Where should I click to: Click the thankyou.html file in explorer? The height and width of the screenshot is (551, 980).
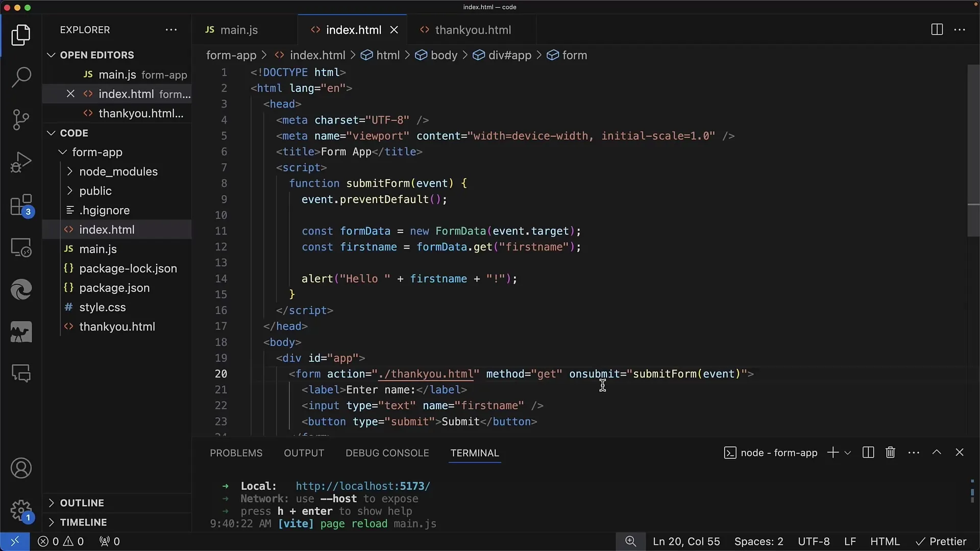tap(117, 327)
